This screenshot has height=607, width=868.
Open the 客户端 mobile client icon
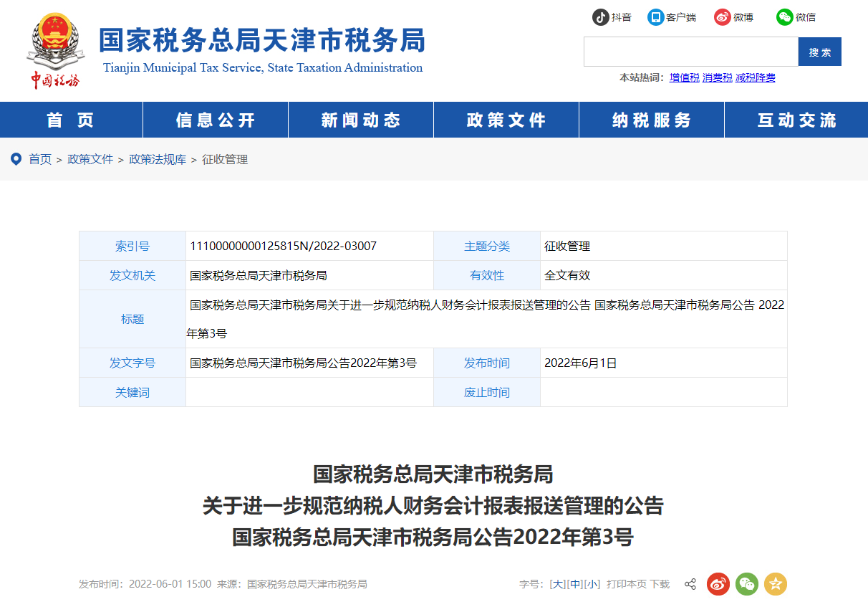click(655, 17)
